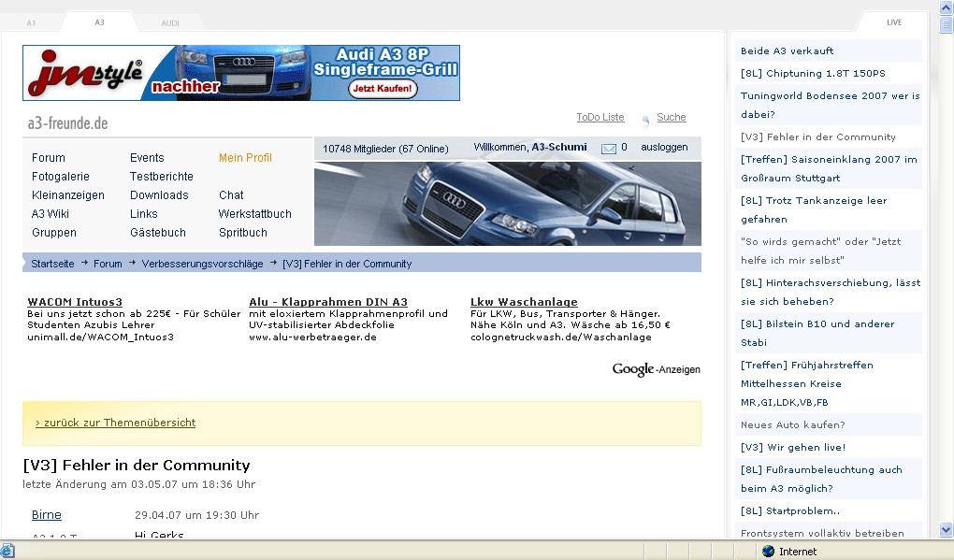Go to Fotogalerie
954x560 pixels.
point(60,177)
